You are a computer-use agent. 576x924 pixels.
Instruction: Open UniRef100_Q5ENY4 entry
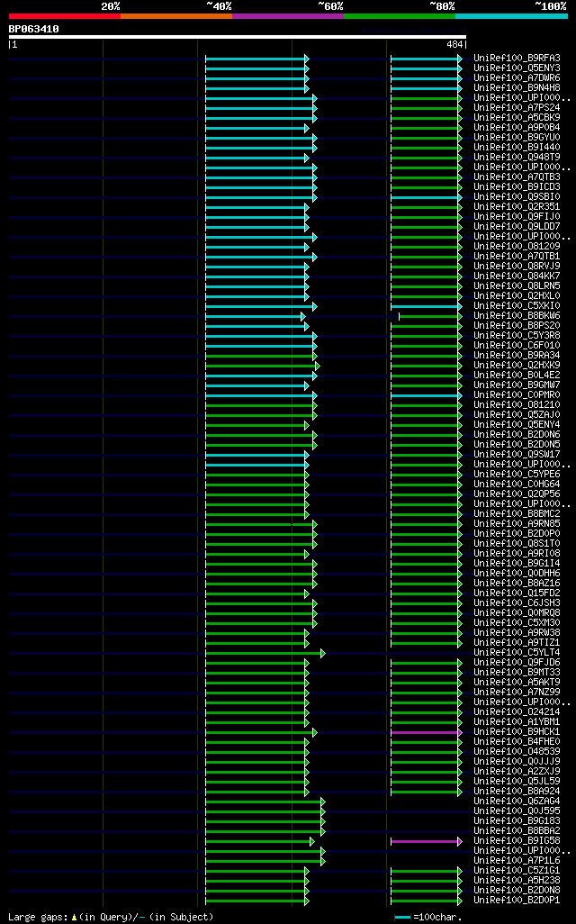click(x=517, y=424)
